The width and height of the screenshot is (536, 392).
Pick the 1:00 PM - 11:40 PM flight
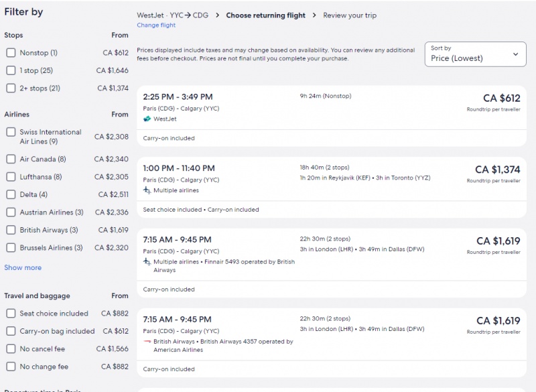coord(332,187)
